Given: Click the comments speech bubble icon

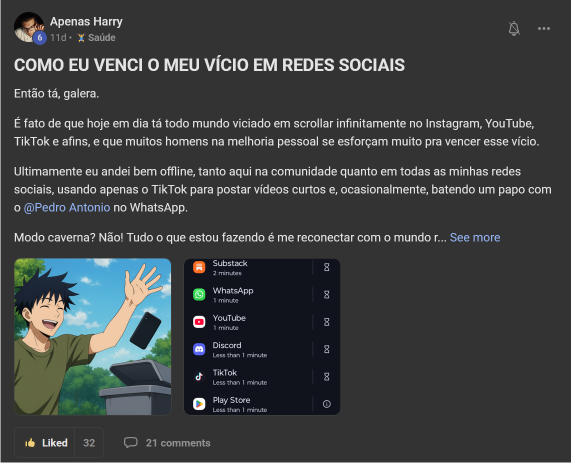Looking at the screenshot, I should point(130,442).
